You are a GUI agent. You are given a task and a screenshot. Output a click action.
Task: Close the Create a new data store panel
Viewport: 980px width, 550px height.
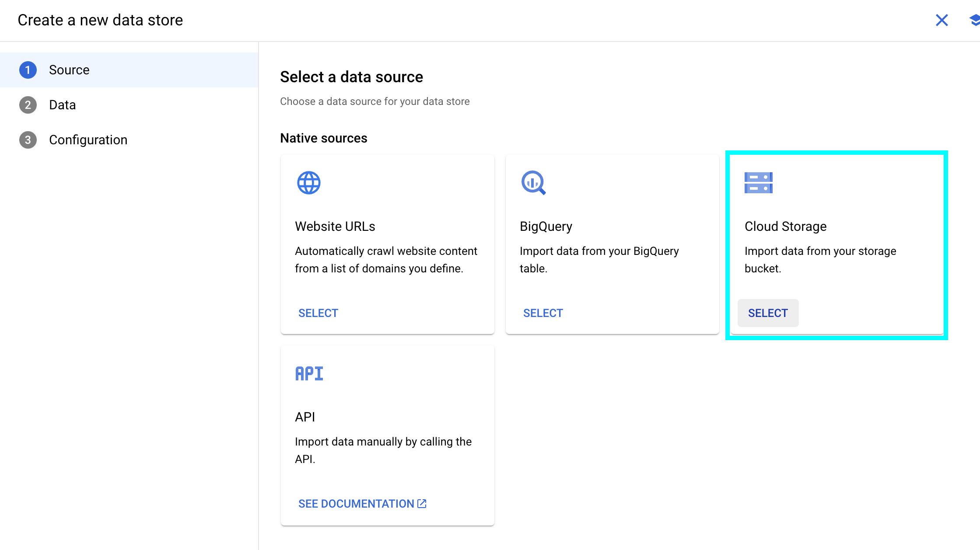click(941, 20)
